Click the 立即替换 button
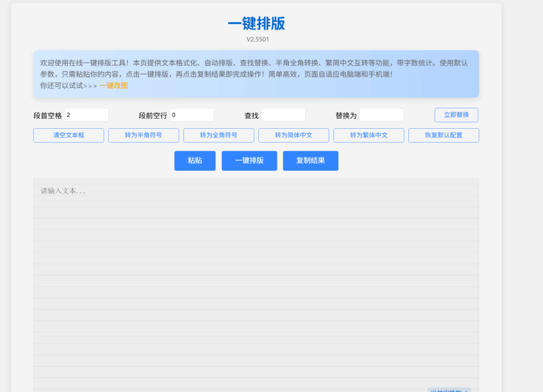 tap(456, 115)
